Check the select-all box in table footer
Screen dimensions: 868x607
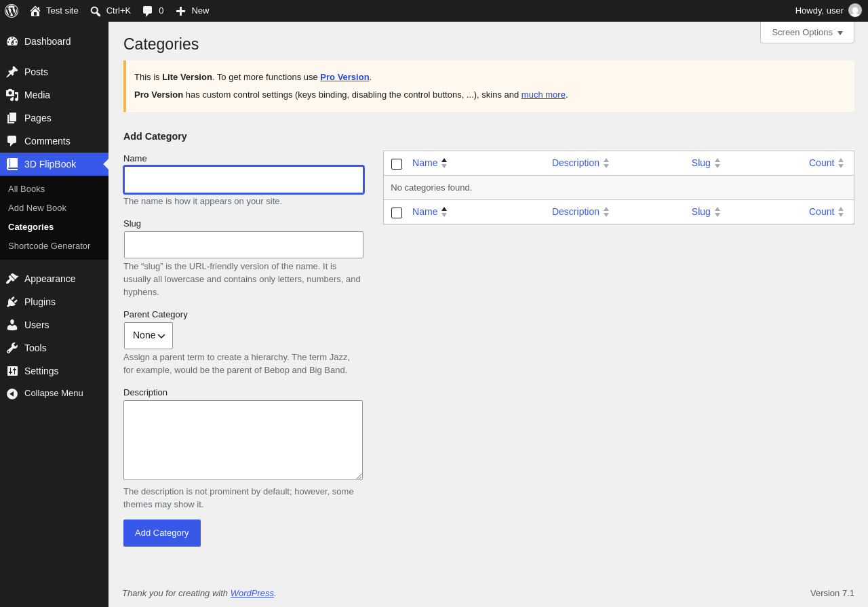(397, 213)
